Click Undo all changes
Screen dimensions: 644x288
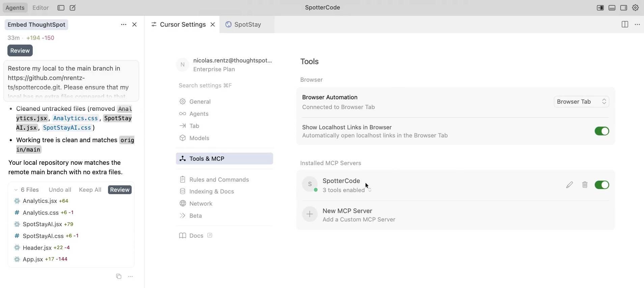60,190
